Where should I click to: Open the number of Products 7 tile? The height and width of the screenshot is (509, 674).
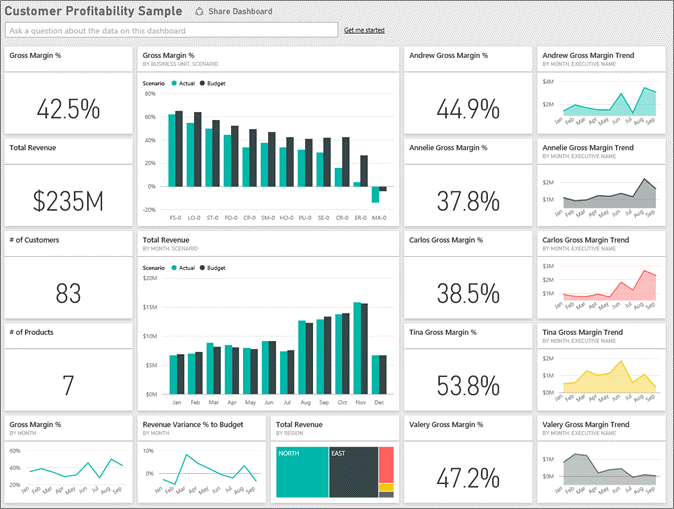point(68,385)
